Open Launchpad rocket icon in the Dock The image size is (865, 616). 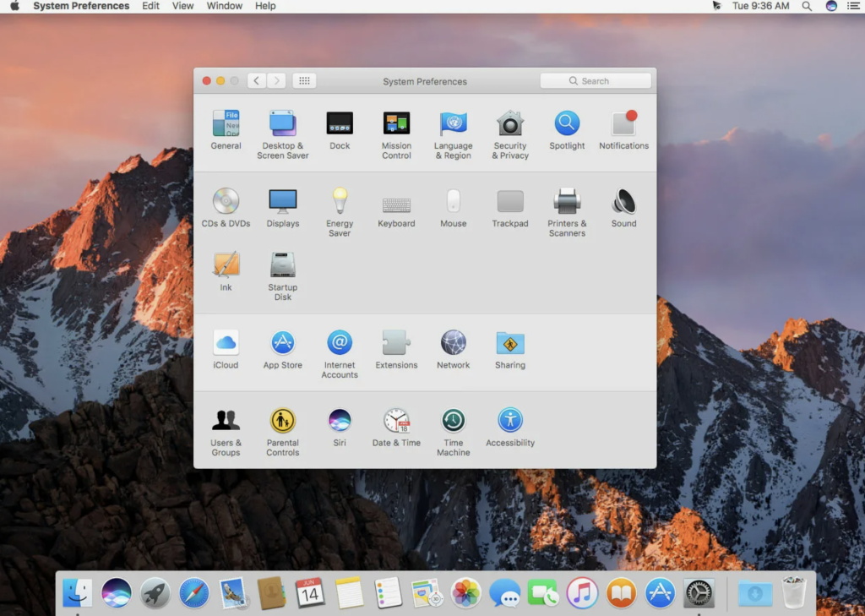click(x=155, y=593)
